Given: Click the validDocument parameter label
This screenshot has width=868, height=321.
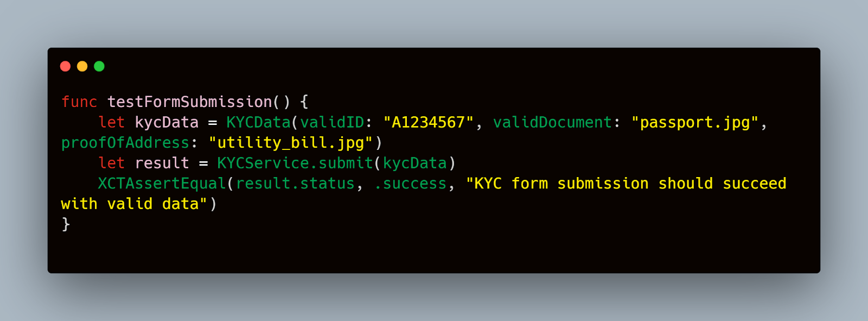Looking at the screenshot, I should click(x=552, y=122).
